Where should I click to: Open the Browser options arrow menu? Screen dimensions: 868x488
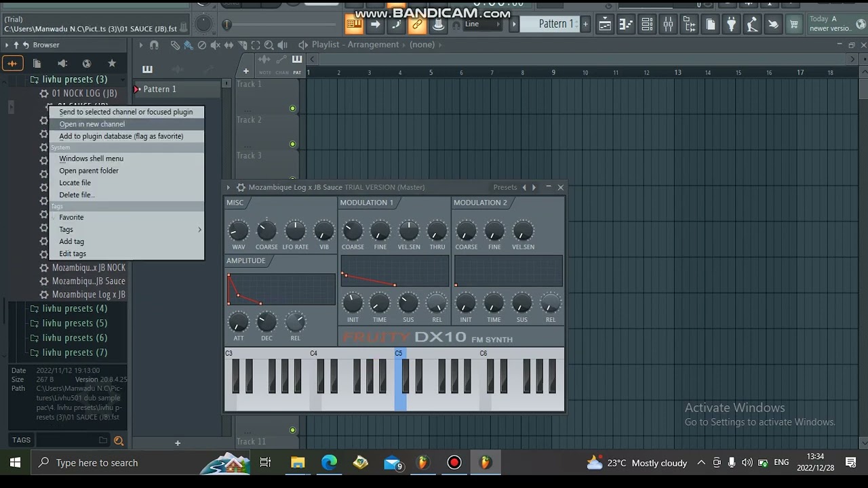7,45
